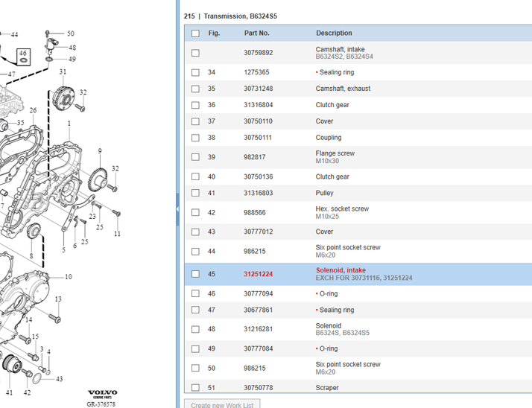This screenshot has width=532, height=408.
Task: Click the Part No. column header
Action: (x=256, y=34)
